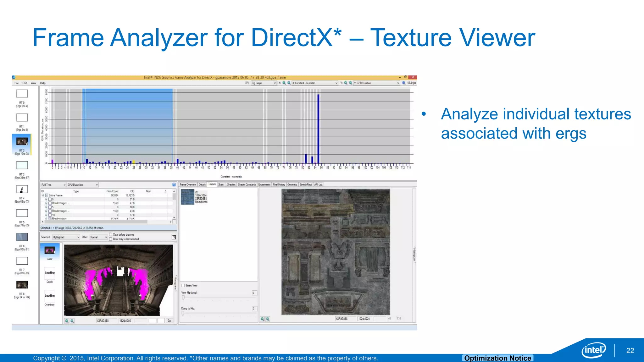The height and width of the screenshot is (362, 644).
Task: Check the box for erg 0 row
Action: 50,199
